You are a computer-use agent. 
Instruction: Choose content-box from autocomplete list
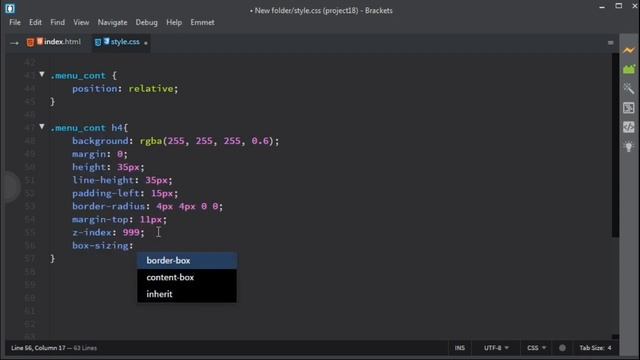pyautogui.click(x=187, y=277)
